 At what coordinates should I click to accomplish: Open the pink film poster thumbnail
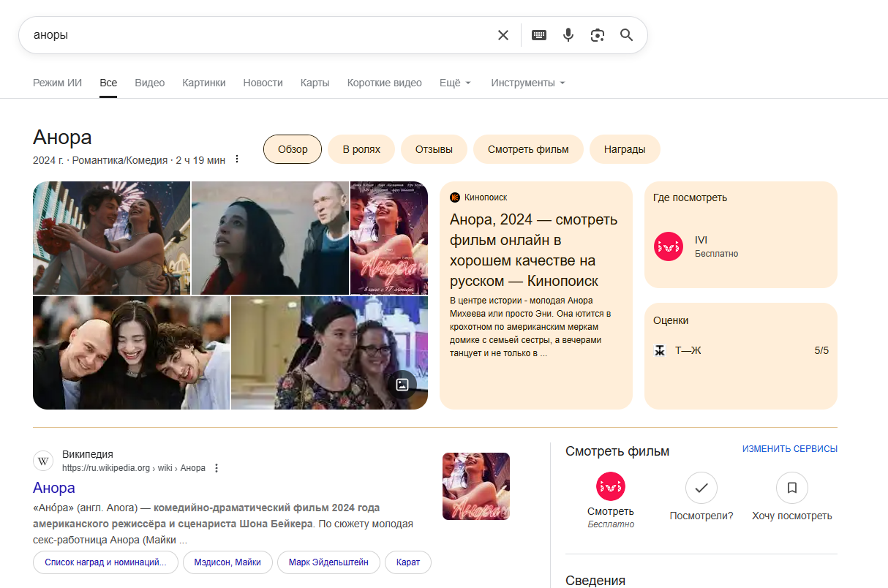click(x=389, y=238)
